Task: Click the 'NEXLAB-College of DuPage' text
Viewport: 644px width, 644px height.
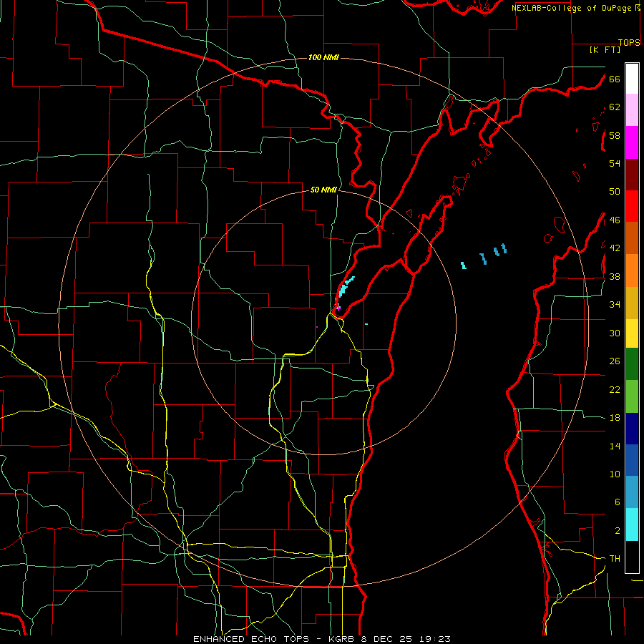Action: click(x=572, y=8)
